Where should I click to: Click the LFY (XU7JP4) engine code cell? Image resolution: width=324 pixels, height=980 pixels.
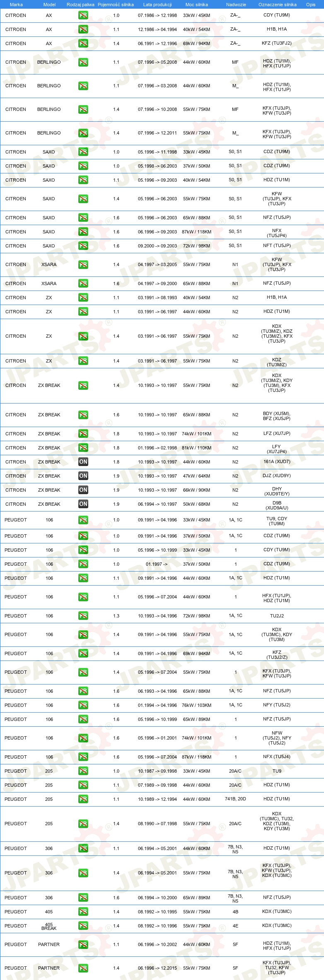click(277, 449)
